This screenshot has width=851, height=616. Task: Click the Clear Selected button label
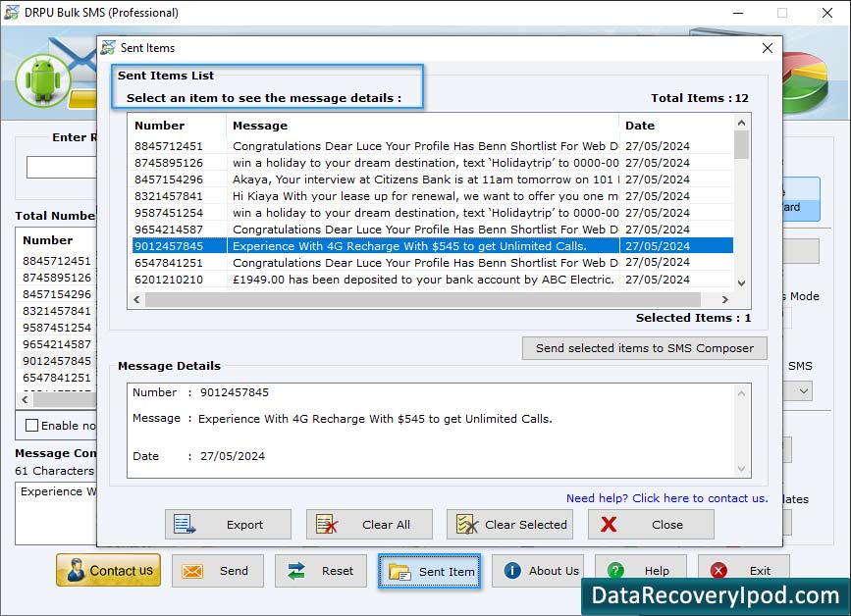[525, 525]
